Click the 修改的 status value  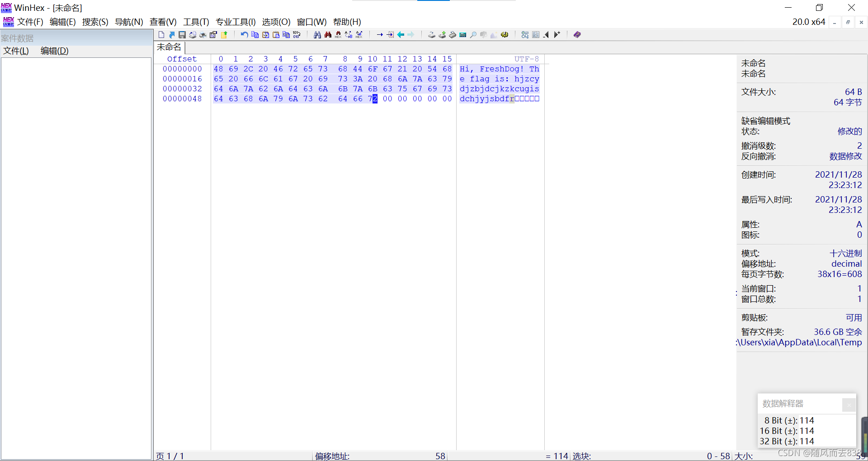coord(850,131)
